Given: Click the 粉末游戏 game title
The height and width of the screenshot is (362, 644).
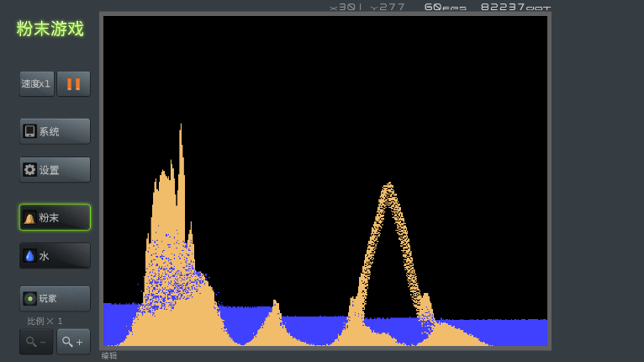Looking at the screenshot, I should pos(50,29).
